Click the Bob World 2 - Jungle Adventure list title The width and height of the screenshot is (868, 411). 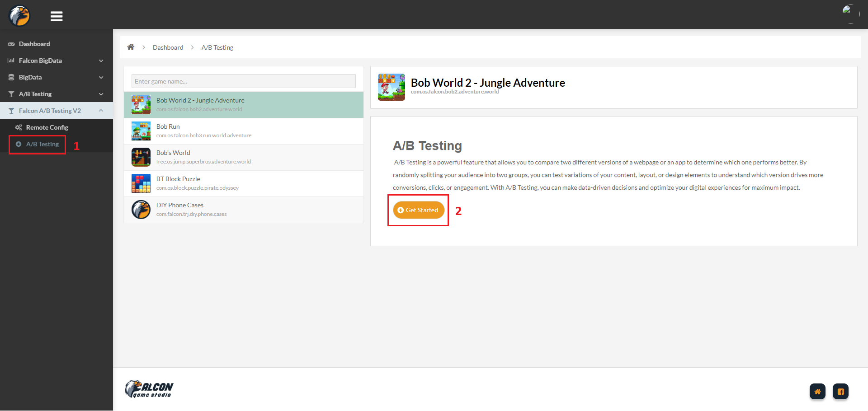(200, 100)
